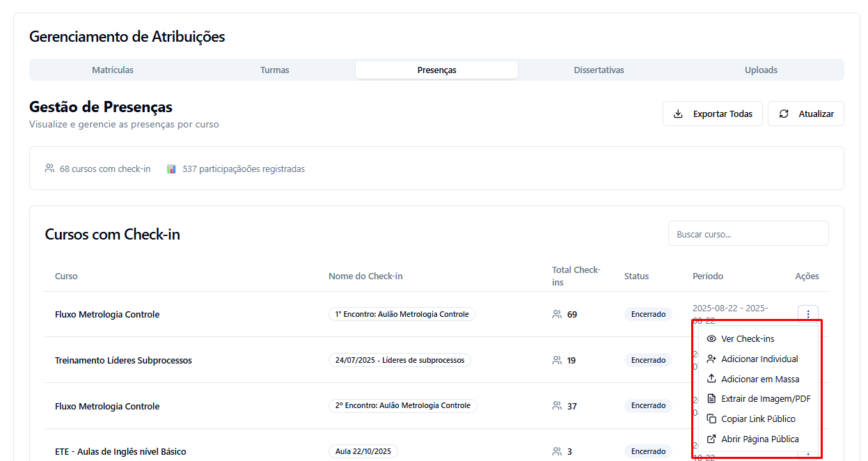
Task: Click the copy icon for Copiar Link Público
Action: tap(711, 419)
